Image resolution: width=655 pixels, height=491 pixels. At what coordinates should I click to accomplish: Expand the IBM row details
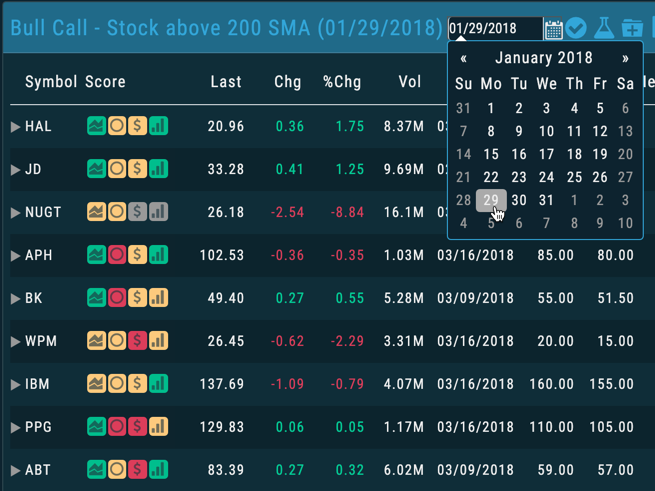15,385
